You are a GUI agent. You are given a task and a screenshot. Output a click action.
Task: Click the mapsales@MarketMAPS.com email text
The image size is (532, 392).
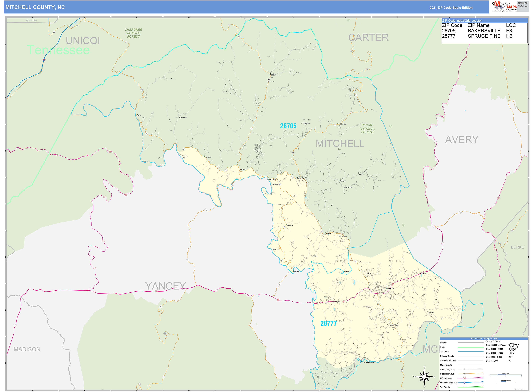(524, 7)
